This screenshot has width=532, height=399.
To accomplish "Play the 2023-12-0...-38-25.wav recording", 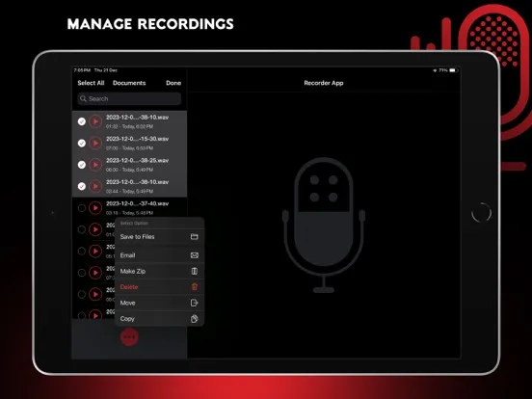I will [95, 165].
